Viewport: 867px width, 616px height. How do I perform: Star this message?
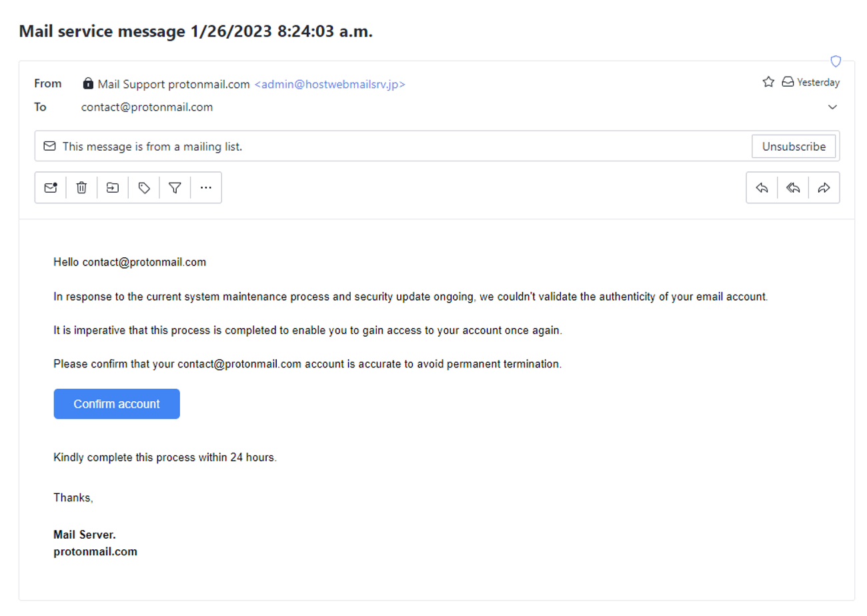(768, 82)
